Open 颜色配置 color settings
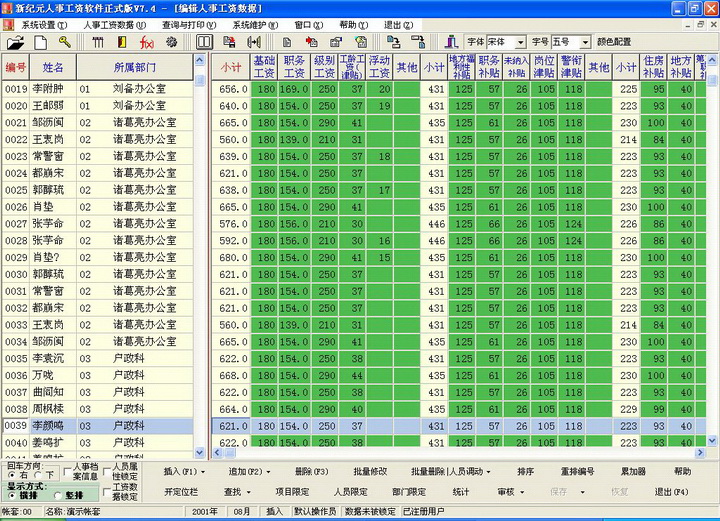 click(x=614, y=43)
